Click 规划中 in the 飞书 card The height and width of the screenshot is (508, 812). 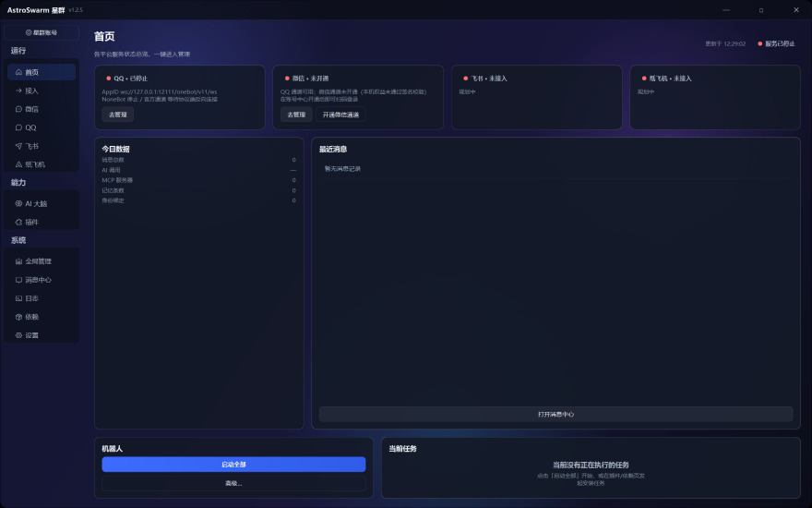point(467,91)
